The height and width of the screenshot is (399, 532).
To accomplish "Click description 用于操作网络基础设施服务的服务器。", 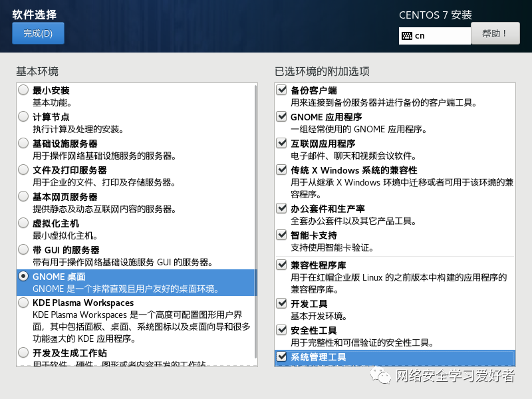I will [x=104, y=156].
